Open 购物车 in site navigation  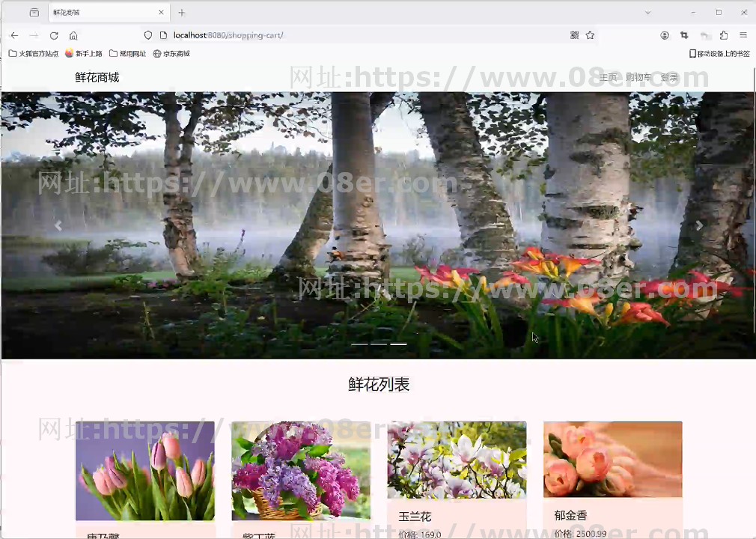(638, 77)
